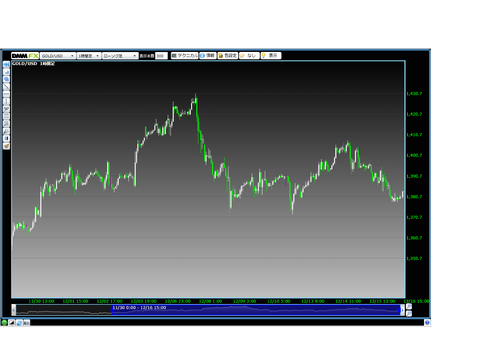Select the angled lines tool above the eraser
The height and width of the screenshot is (360, 480).
6,131
